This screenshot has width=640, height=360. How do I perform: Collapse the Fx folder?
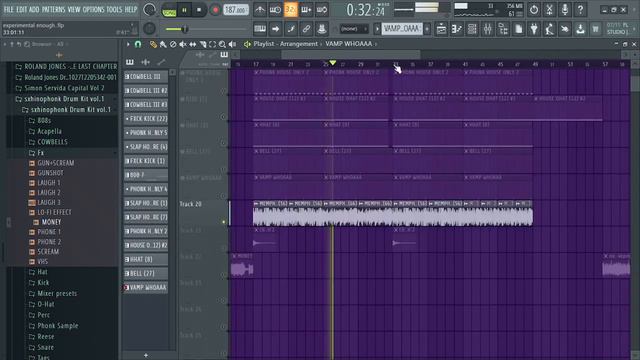(x=40, y=153)
